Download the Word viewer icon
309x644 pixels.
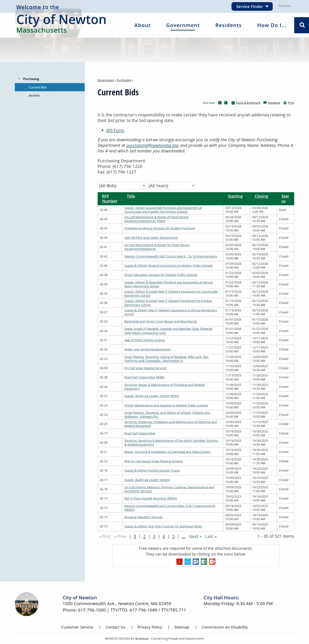pyautogui.click(x=196, y=562)
